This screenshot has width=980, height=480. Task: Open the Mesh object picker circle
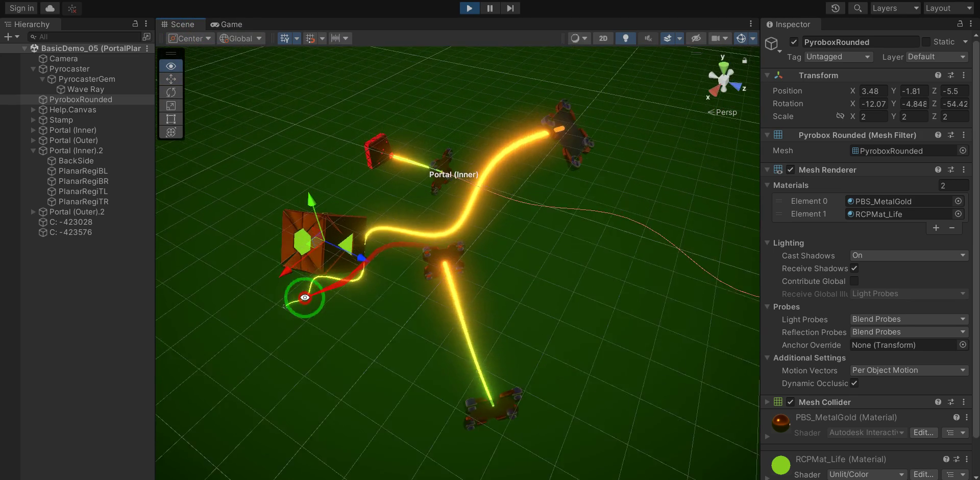coord(963,151)
